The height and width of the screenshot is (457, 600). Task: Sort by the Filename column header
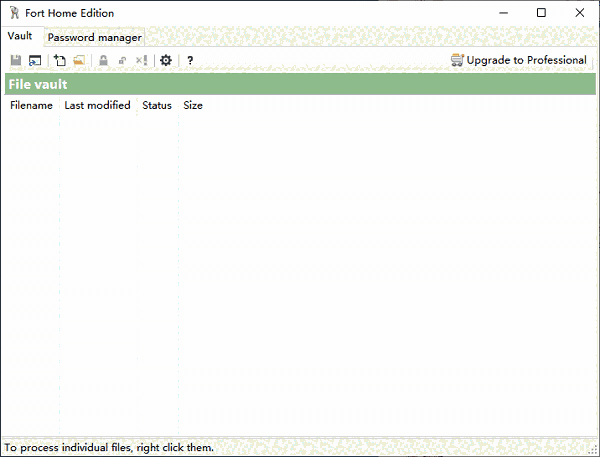31,105
